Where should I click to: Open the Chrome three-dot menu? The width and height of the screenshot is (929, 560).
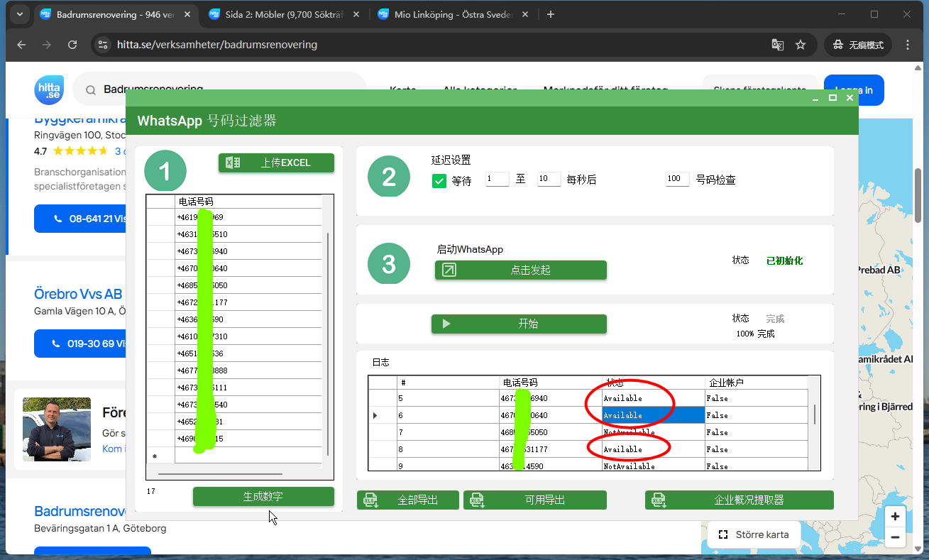click(908, 45)
